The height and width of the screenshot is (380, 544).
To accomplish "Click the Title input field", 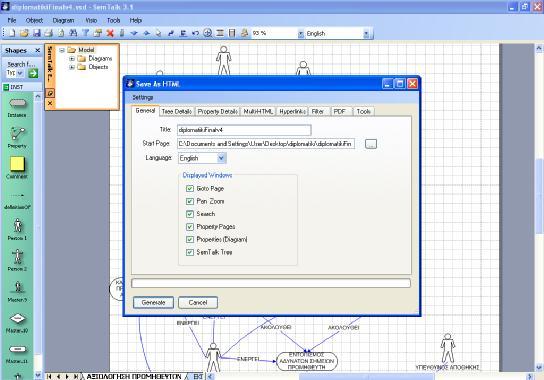I will 244,130.
